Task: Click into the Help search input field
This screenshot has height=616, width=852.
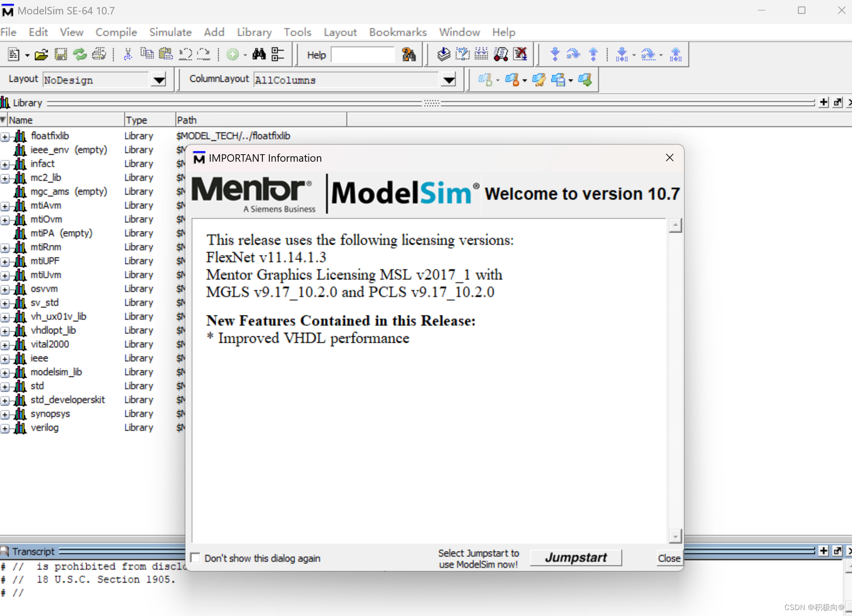Action: click(x=363, y=55)
